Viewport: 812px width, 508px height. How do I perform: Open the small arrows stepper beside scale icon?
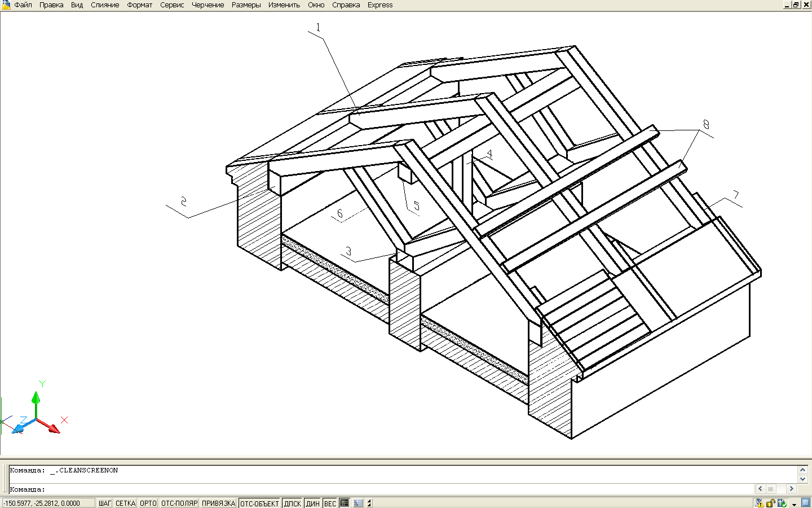click(369, 503)
